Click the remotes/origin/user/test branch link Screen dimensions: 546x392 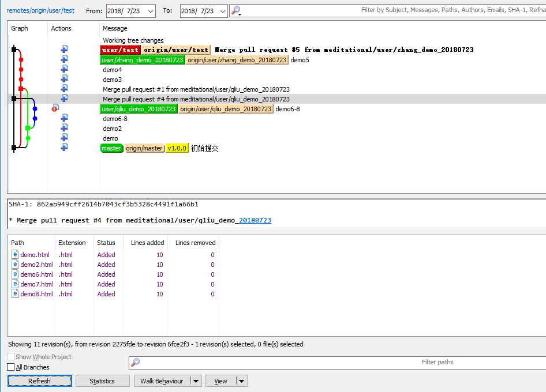click(x=40, y=10)
